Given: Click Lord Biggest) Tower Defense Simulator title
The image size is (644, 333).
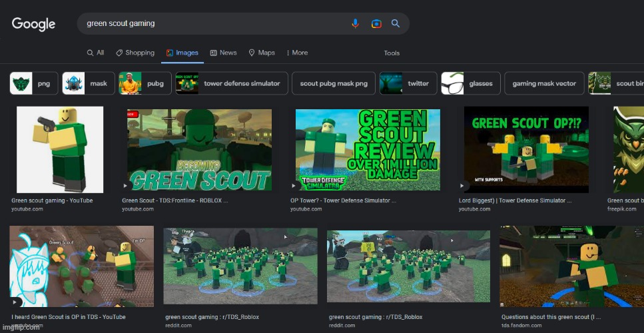Looking at the screenshot, I should tap(515, 200).
